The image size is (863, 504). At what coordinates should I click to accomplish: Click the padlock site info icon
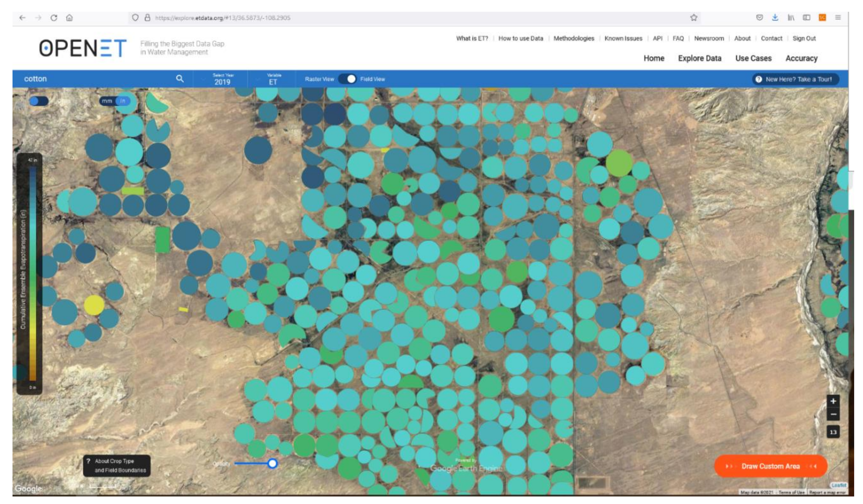147,18
